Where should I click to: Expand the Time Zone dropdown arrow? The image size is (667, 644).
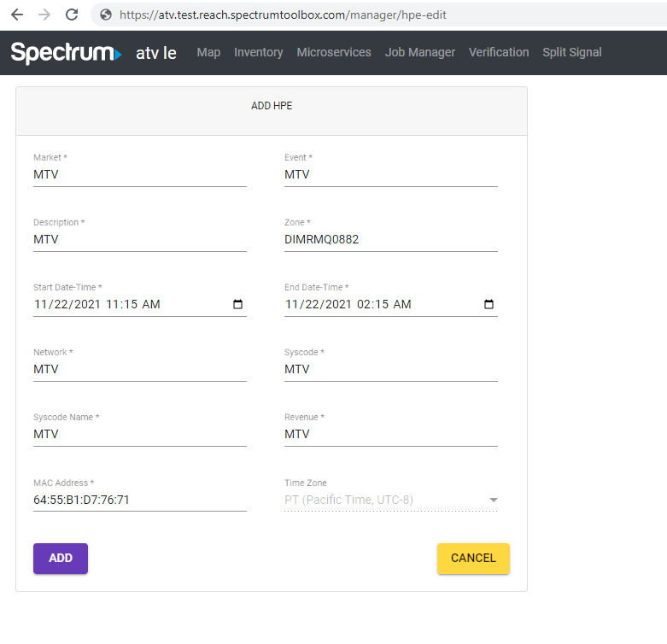pos(493,500)
